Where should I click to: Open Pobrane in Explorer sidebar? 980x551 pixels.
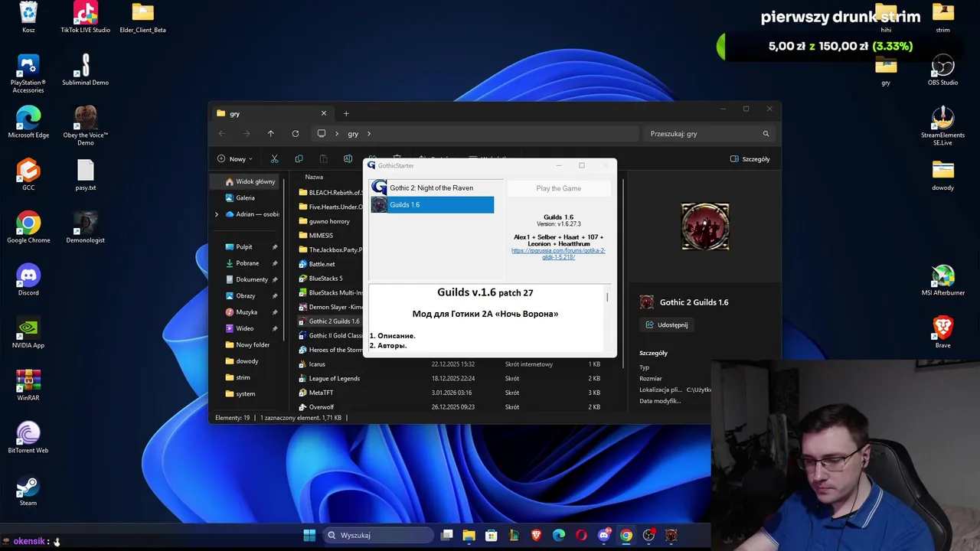(247, 263)
